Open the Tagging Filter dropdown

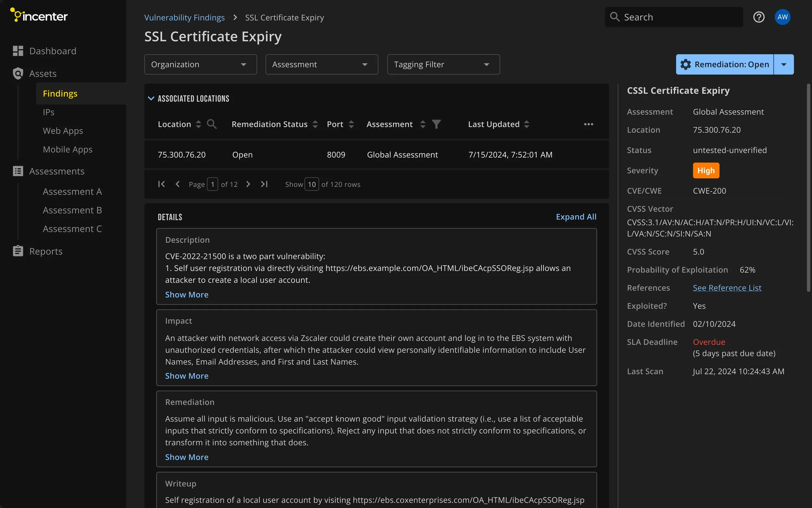(x=443, y=64)
